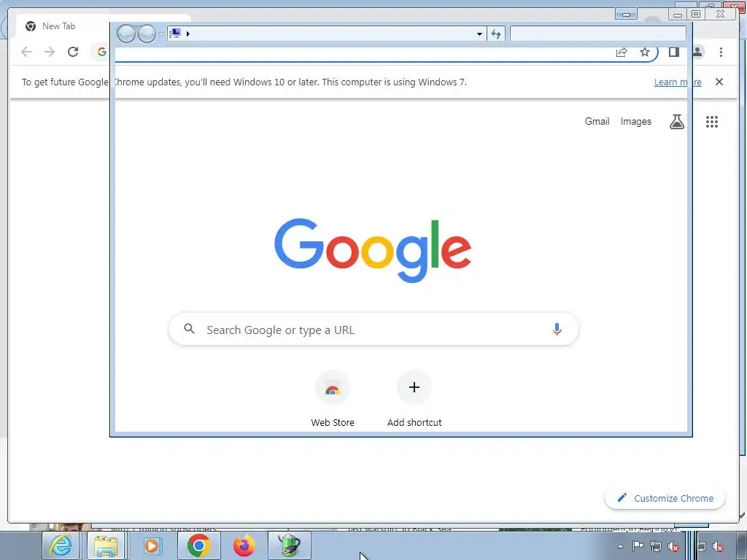Click the Add shortcut plus button
The width and height of the screenshot is (747, 560).
click(x=414, y=387)
